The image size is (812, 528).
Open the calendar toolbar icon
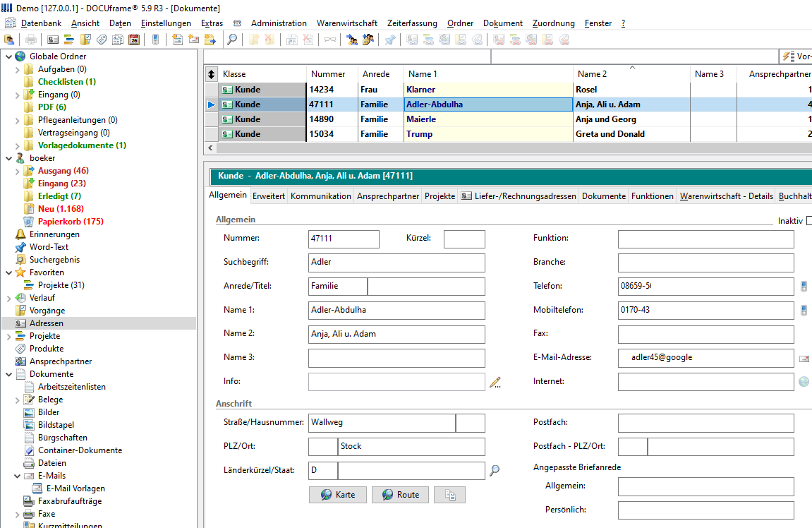pos(134,40)
